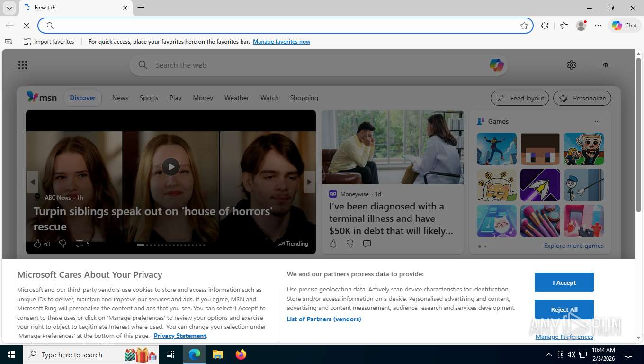Open terminal illness debt headline
644x364 pixels.
tap(391, 218)
